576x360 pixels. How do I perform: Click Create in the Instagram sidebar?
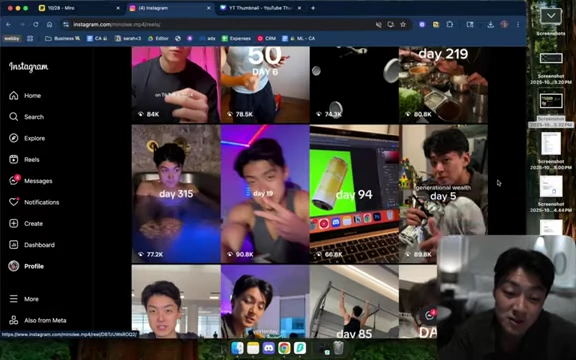coord(26,223)
